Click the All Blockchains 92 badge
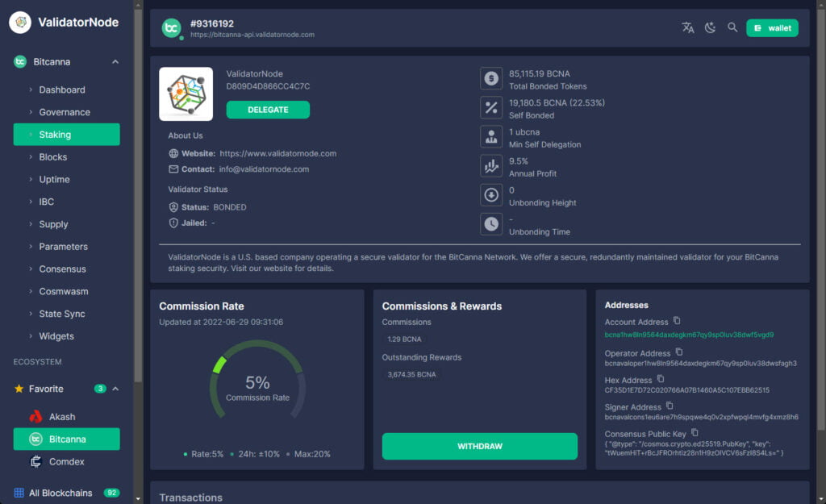Viewport: 826px width, 504px height. pos(111,493)
